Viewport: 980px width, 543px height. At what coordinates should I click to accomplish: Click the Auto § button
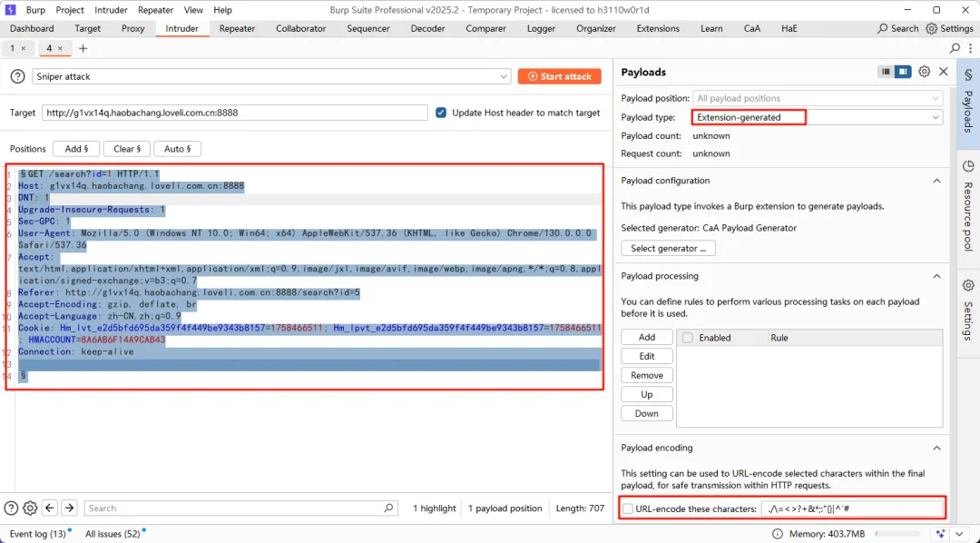pyautogui.click(x=177, y=149)
